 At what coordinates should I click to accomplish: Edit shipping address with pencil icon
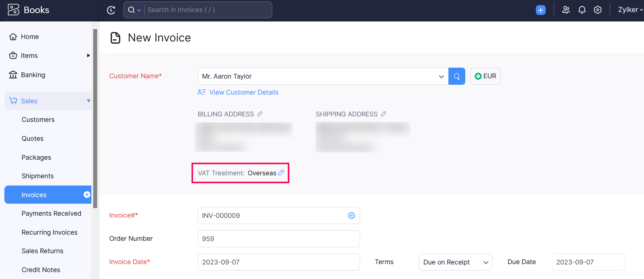pos(384,114)
